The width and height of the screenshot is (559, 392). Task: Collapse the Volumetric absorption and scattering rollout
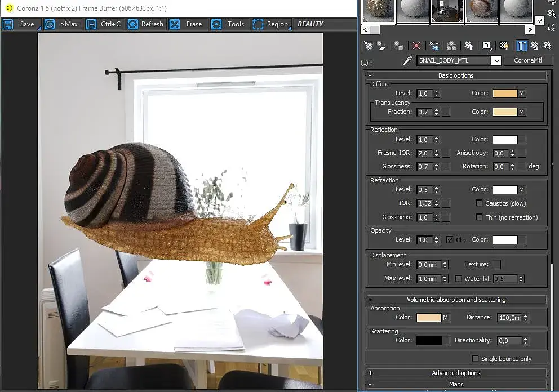pyautogui.click(x=456, y=300)
